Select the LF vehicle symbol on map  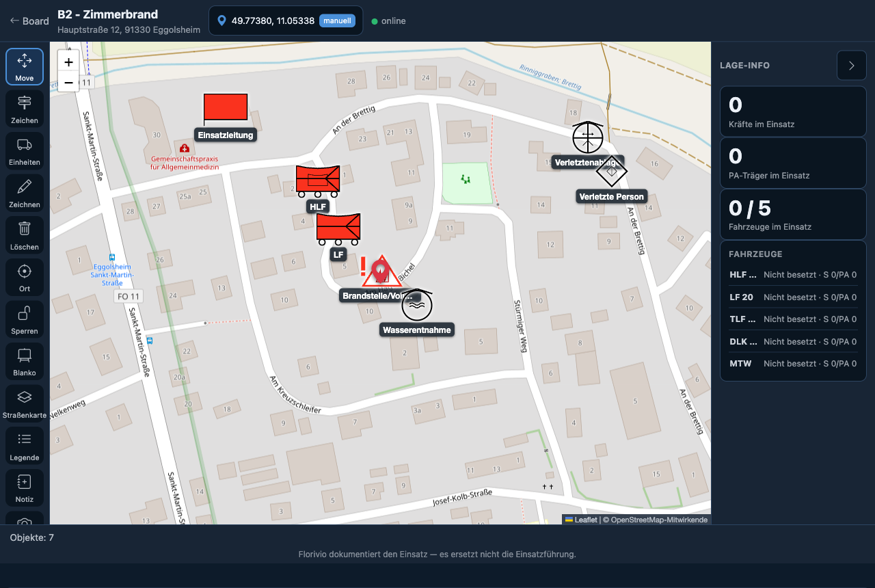coord(338,230)
